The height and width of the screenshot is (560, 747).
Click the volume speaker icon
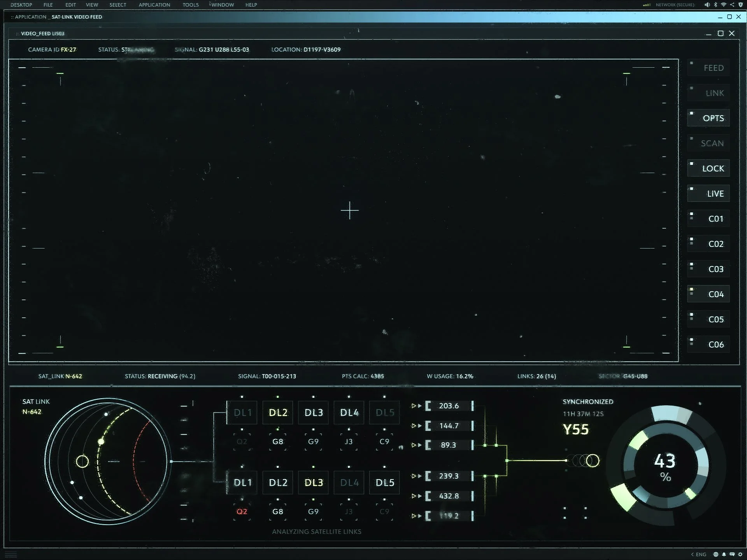707,5
